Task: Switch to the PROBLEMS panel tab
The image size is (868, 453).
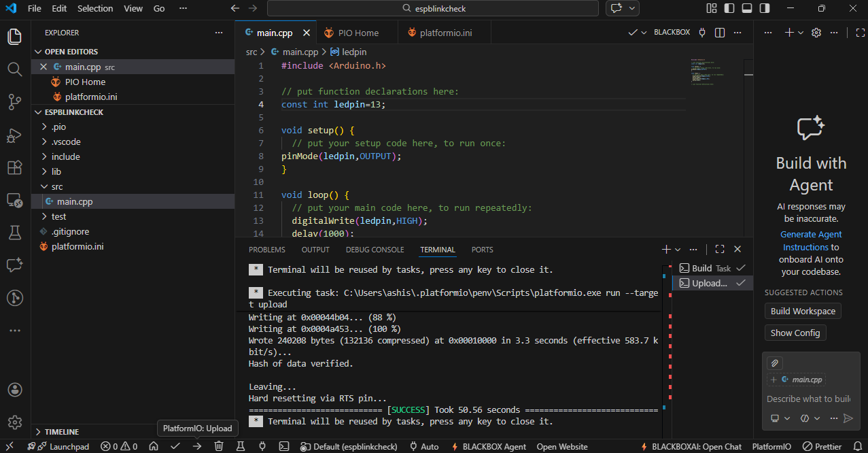Action: click(267, 250)
